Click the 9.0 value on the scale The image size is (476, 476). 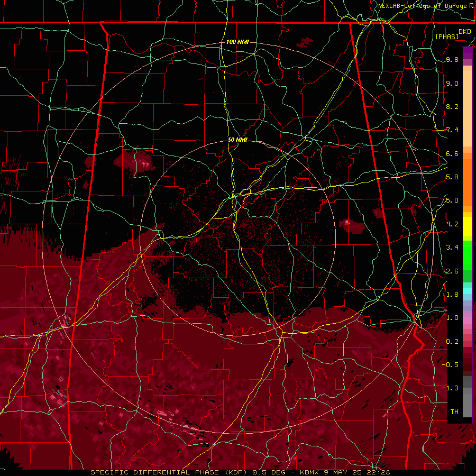[452, 83]
